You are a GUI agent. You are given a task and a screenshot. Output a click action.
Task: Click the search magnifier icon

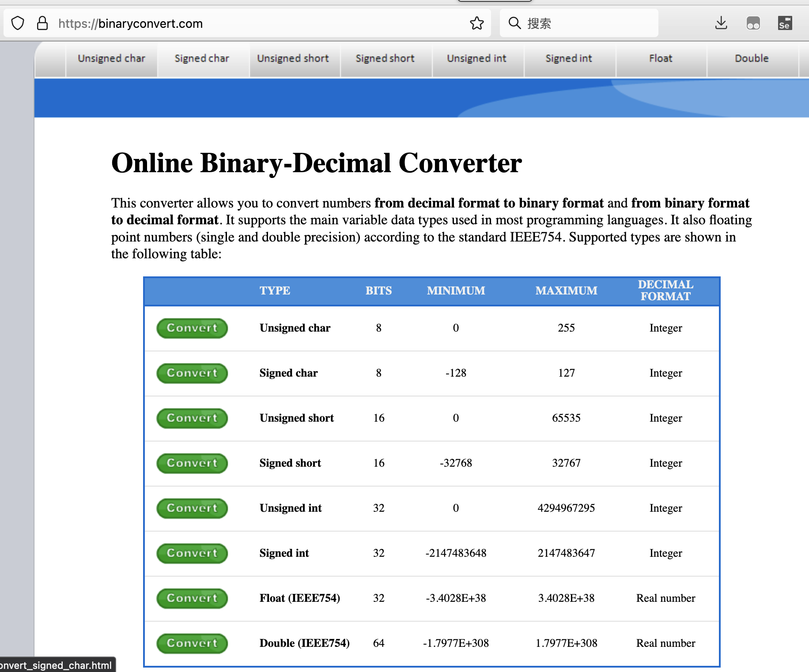point(514,23)
